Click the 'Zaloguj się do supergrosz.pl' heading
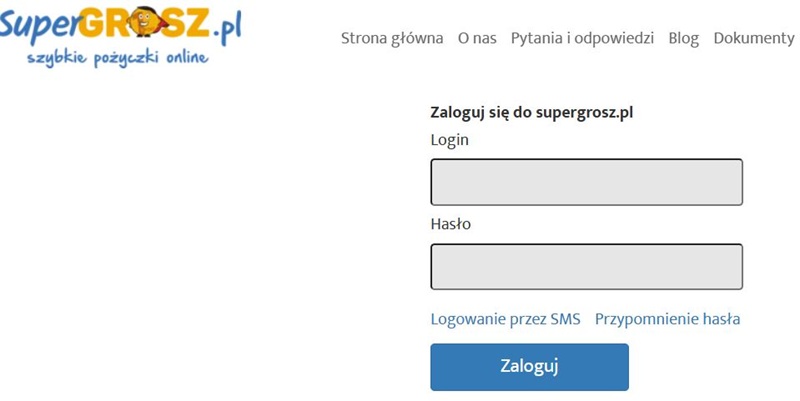The height and width of the screenshot is (401, 800). click(x=532, y=112)
